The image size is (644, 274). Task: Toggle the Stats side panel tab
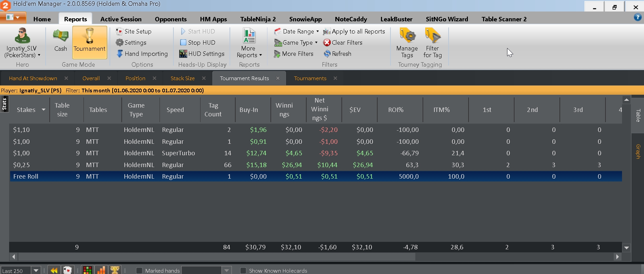pos(4,104)
